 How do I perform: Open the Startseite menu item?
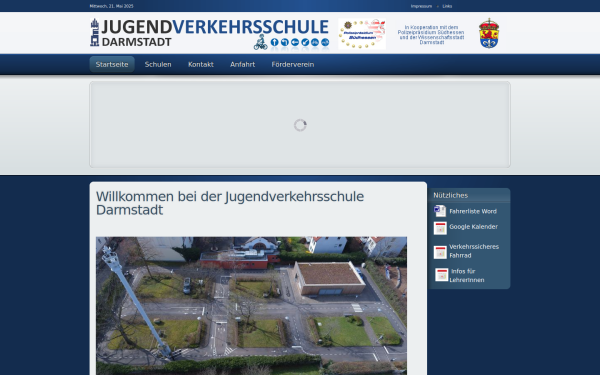point(112,64)
